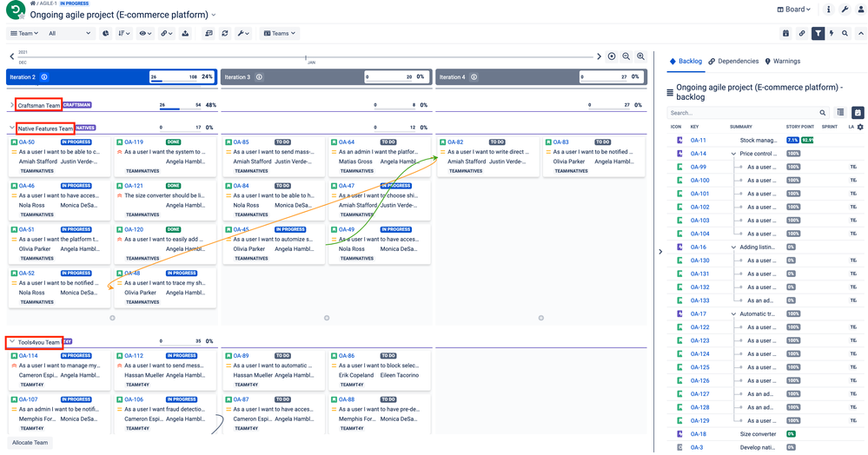Screen dimensions: 868x455
Task: Move the timeline to the previous period
Action: point(11,56)
